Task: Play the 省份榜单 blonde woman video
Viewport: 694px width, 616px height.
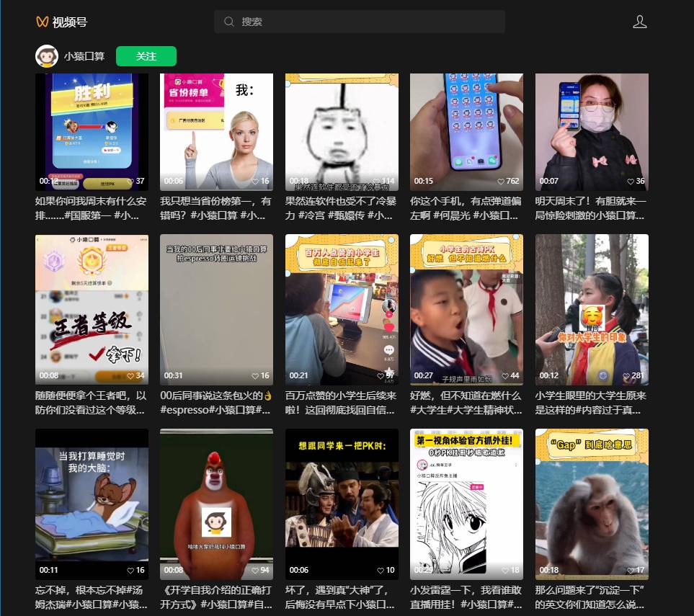Action: [x=216, y=132]
